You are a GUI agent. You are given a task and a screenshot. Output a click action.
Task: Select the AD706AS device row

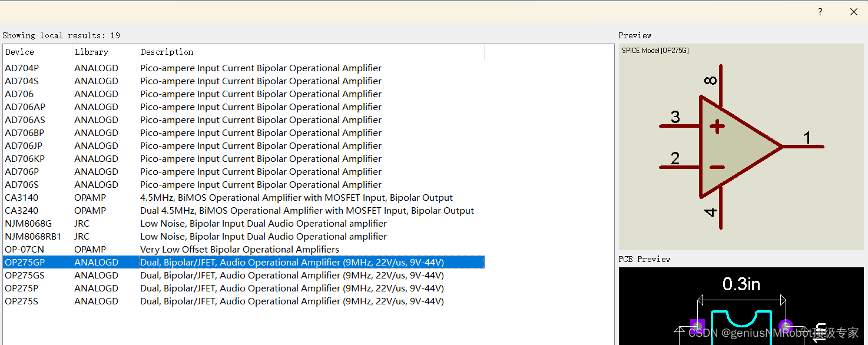(x=244, y=120)
